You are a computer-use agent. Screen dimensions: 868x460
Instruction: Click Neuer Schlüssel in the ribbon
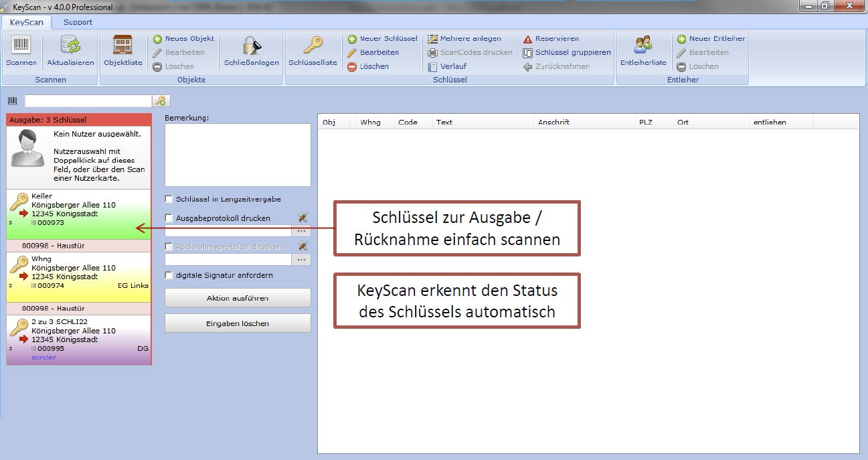tap(382, 39)
